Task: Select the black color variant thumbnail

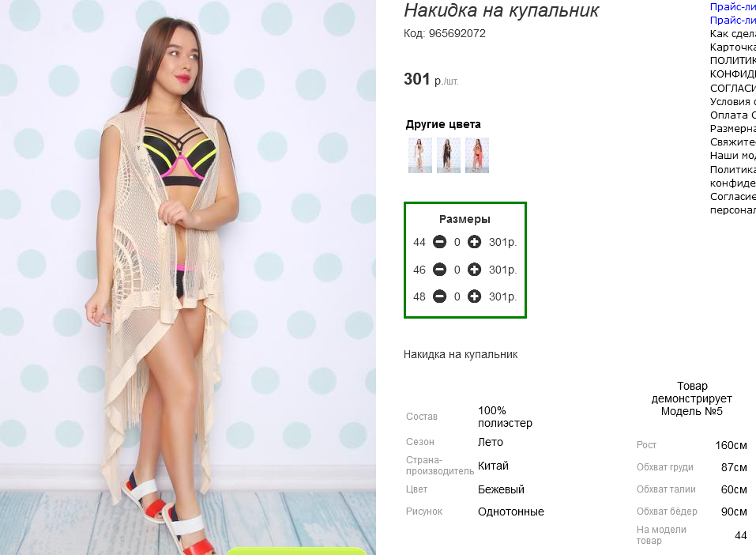Action: coord(449,155)
